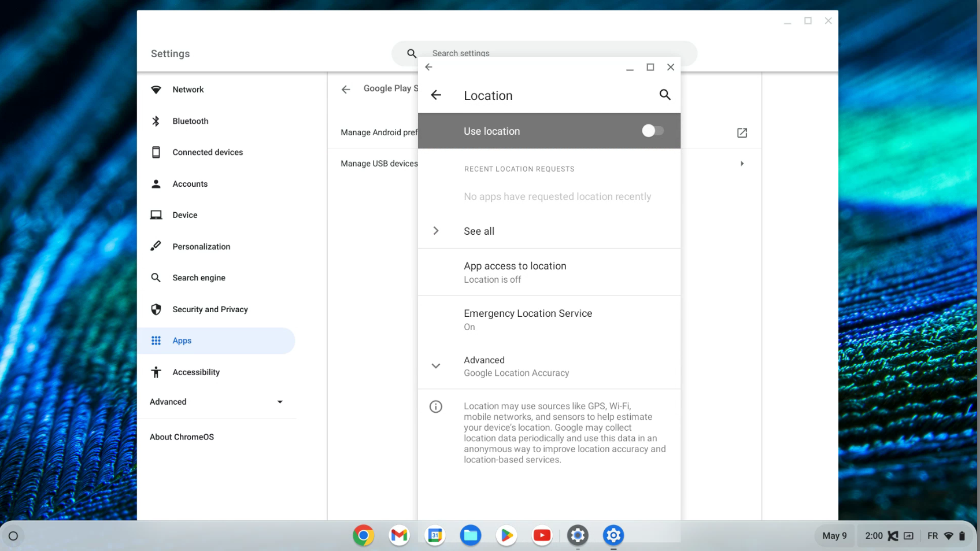The width and height of the screenshot is (980, 551).
Task: Click the Bluetooth symbol icon in sidebar
Action: point(156,121)
